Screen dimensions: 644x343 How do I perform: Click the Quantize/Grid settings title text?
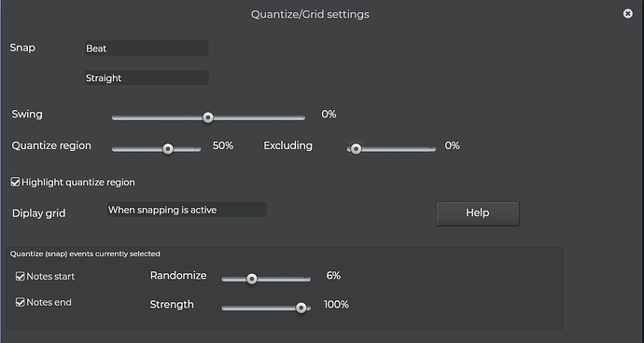point(310,14)
